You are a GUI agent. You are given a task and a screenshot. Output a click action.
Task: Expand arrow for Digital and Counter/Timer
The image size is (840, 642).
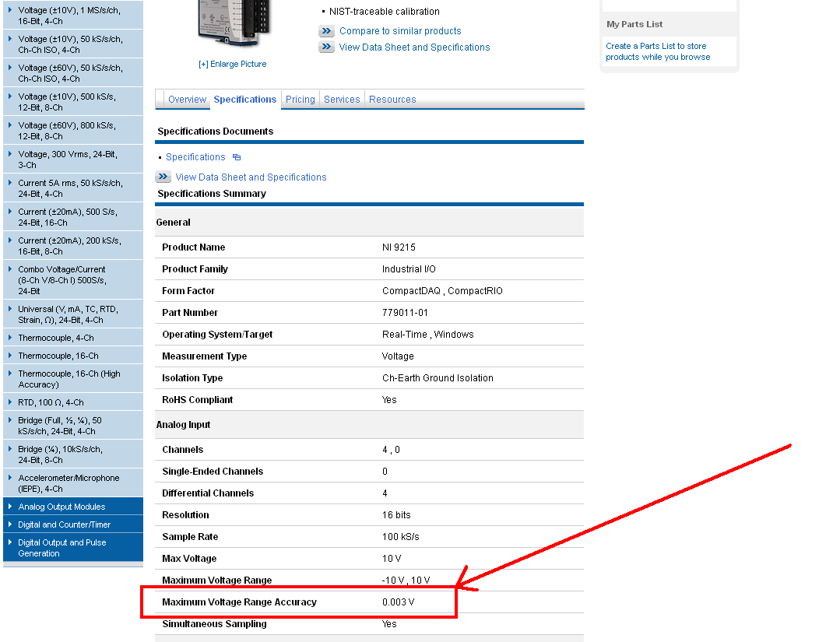[x=9, y=524]
